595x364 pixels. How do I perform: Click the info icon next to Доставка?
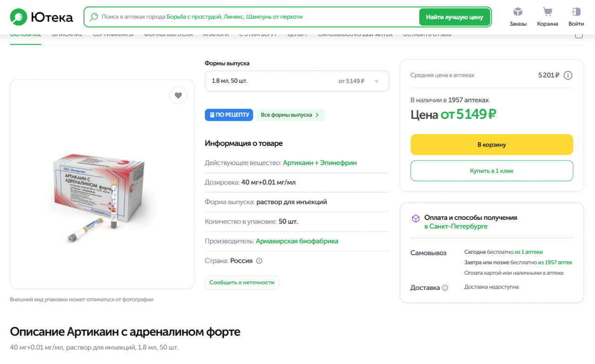[x=445, y=288]
